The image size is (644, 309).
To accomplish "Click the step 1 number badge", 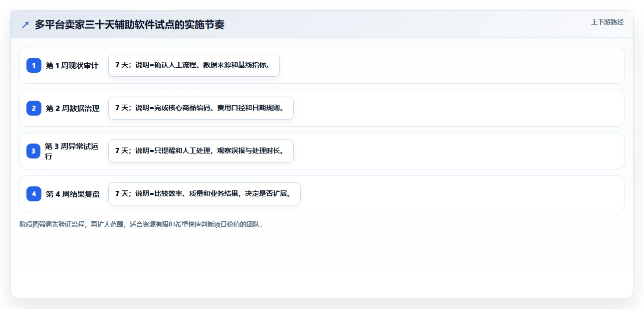I will click(x=34, y=65).
